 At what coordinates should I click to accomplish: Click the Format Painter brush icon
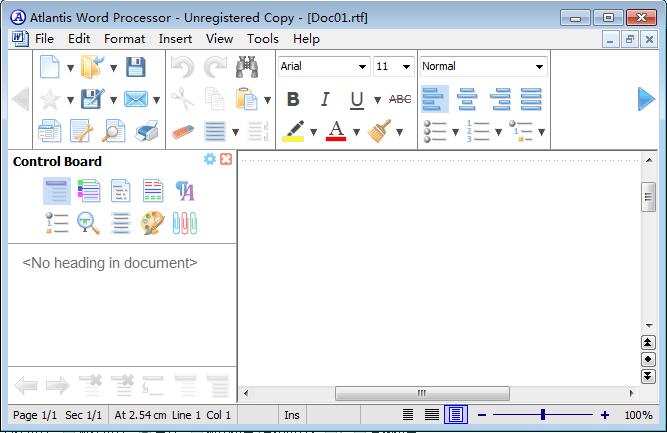(x=379, y=131)
